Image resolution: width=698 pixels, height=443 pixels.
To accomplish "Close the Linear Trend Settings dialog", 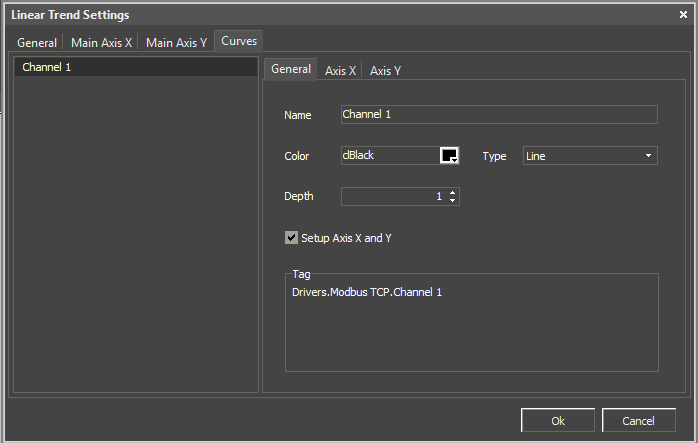I will pyautogui.click(x=683, y=15).
